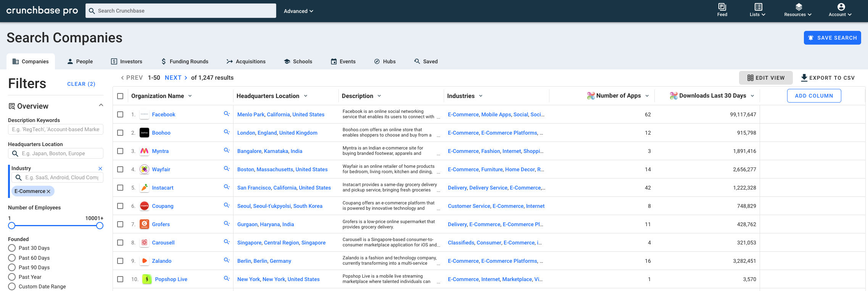The width and height of the screenshot is (868, 291).
Task: Click the Edit View button
Action: 766,78
